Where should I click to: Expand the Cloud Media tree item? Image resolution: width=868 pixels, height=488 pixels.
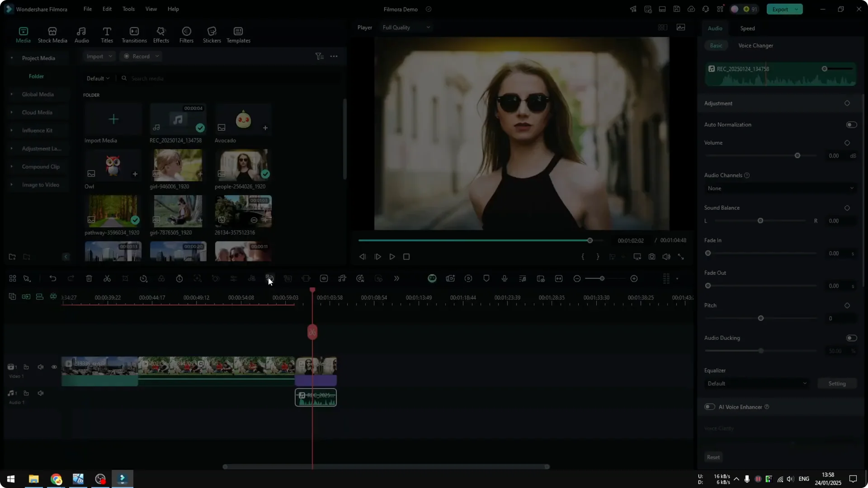[12, 112]
